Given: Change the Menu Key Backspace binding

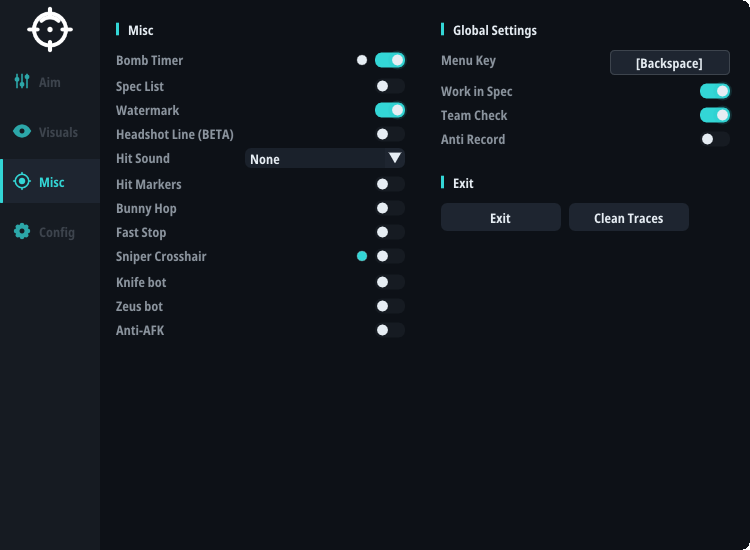Looking at the screenshot, I should [x=670, y=63].
